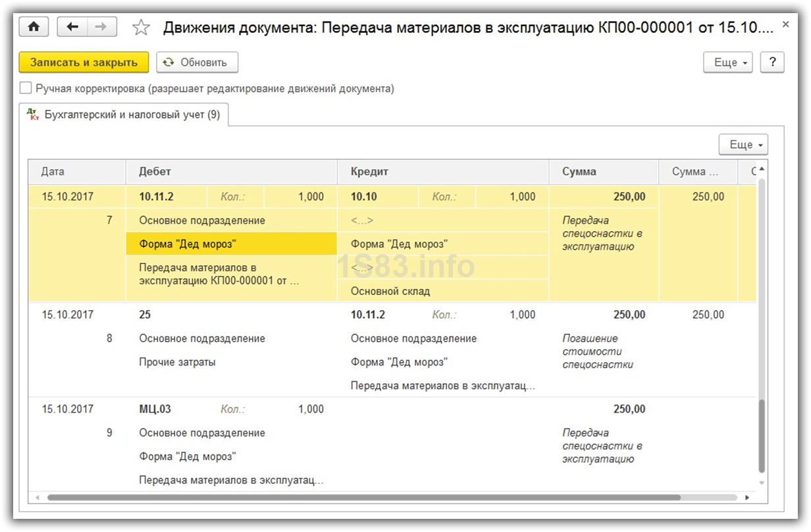Click the Home icon button
The width and height of the screenshot is (811, 532).
click(34, 27)
